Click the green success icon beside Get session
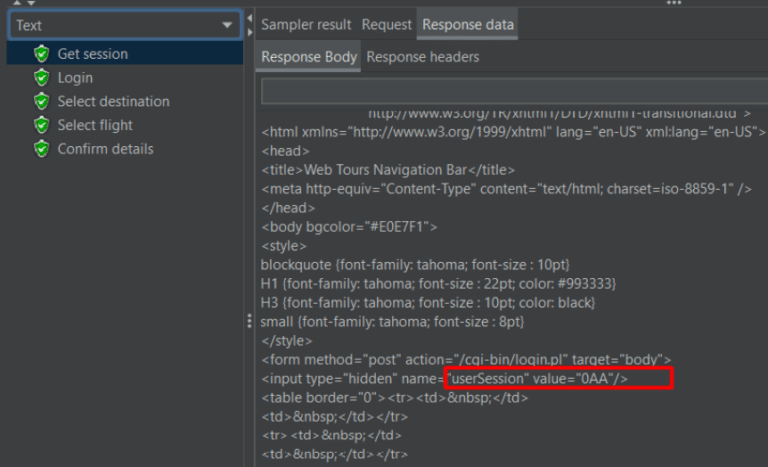This screenshot has width=768, height=467. click(41, 54)
